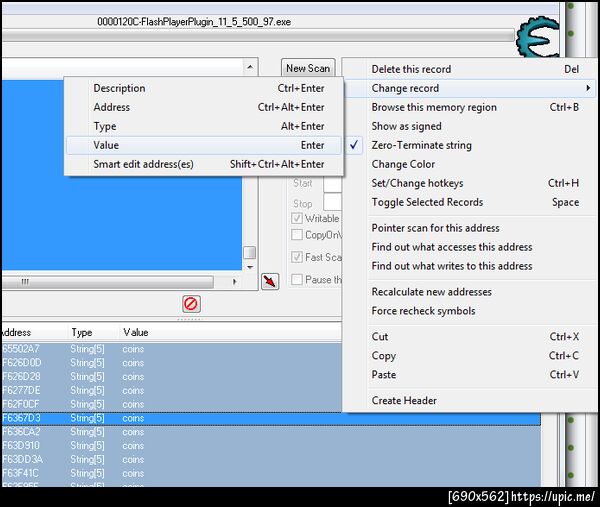600x507 pixels.
Task: Select Force recheck symbols
Action: point(470,311)
